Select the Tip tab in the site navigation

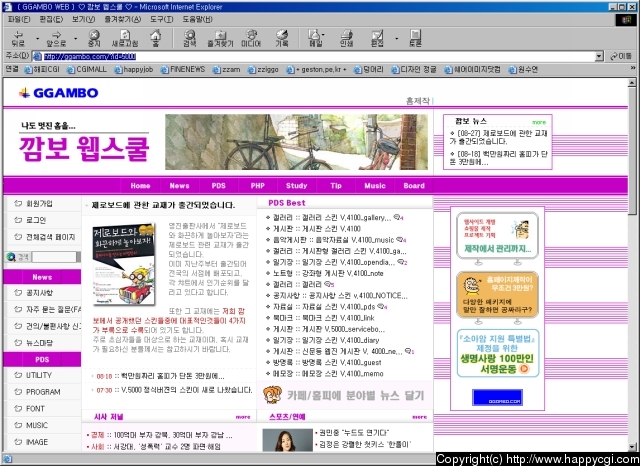336,186
